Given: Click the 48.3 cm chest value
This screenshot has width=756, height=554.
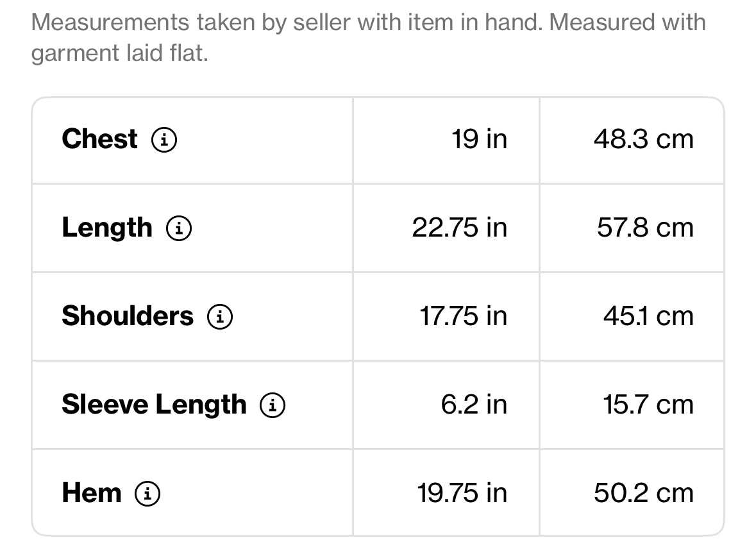Looking at the screenshot, I should point(644,139).
